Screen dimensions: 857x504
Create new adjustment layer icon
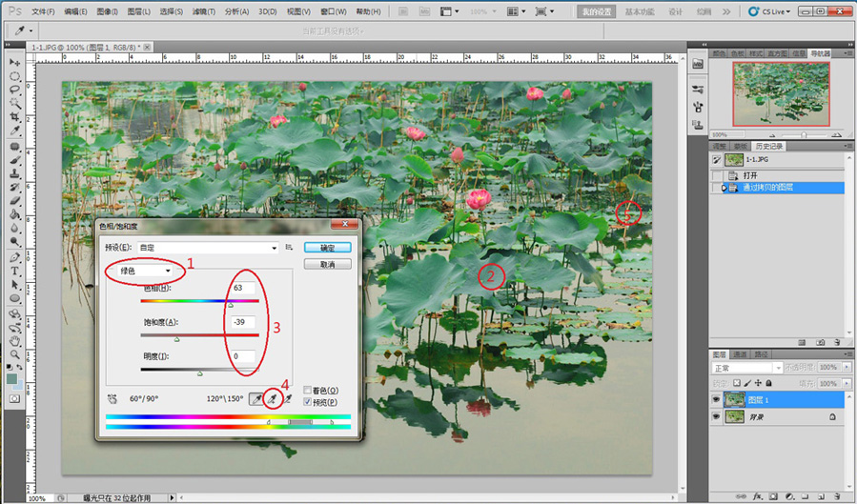coord(789,497)
